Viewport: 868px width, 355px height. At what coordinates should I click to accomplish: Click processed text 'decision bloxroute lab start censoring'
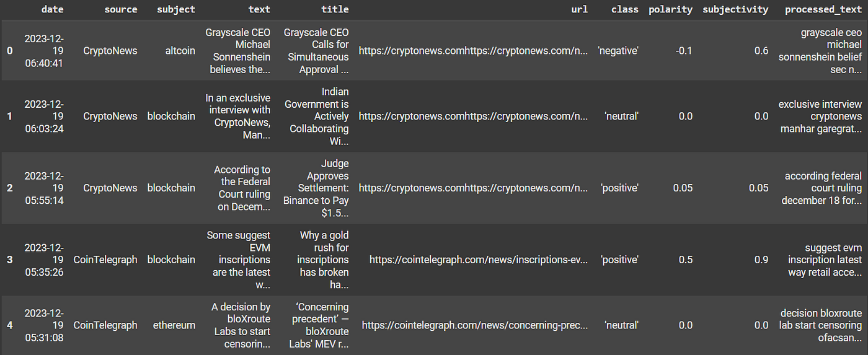[x=821, y=325]
